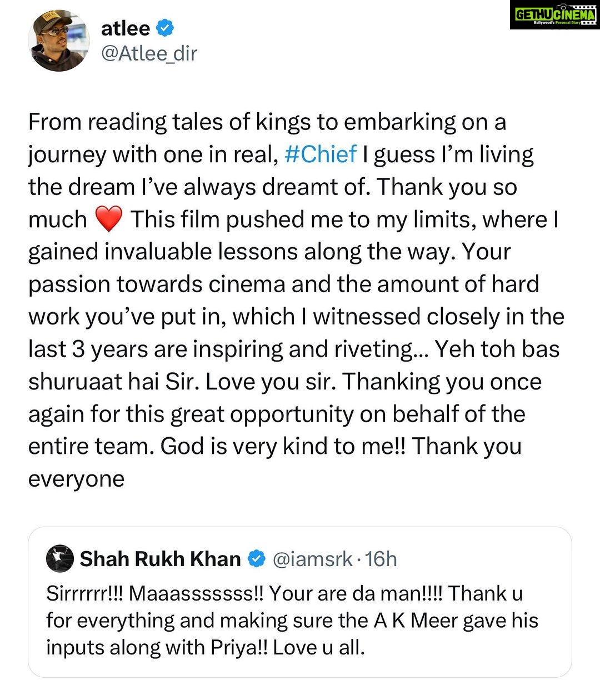The width and height of the screenshot is (600, 700).
Task: Click atlee's blue verified badge
Action: coord(165,28)
